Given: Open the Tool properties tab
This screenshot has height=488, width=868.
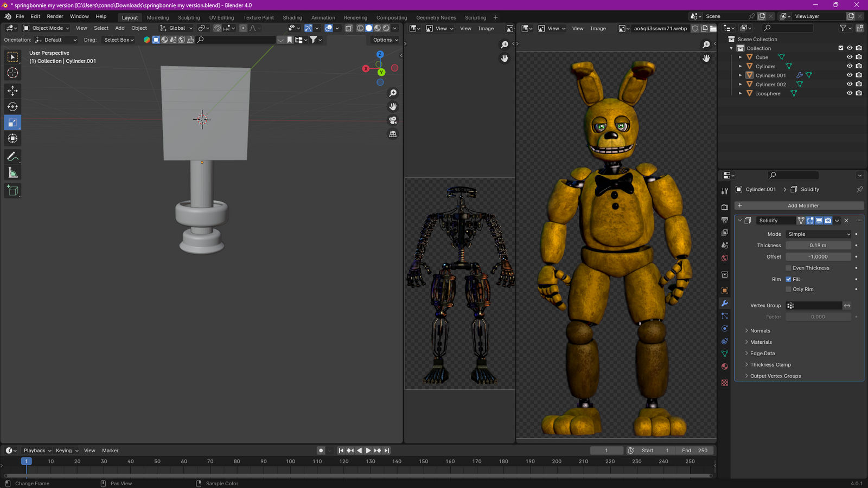Looking at the screenshot, I should [725, 191].
